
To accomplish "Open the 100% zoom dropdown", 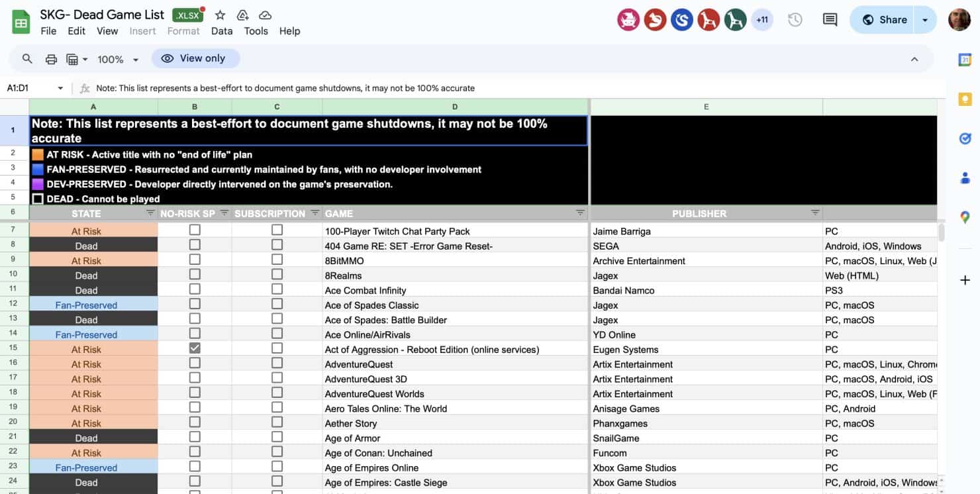I will pyautogui.click(x=118, y=59).
